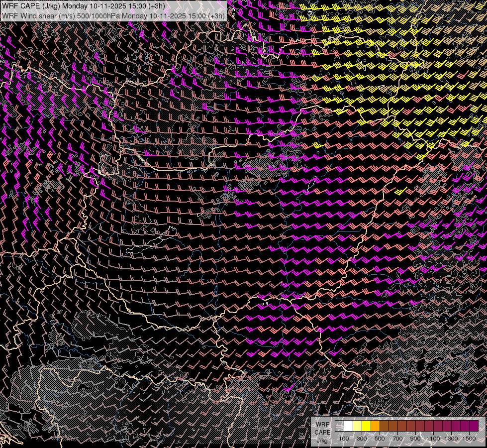Image resolution: width=487 pixels, height=448 pixels.
Task: Click the legend value 900
Action: coord(415,439)
